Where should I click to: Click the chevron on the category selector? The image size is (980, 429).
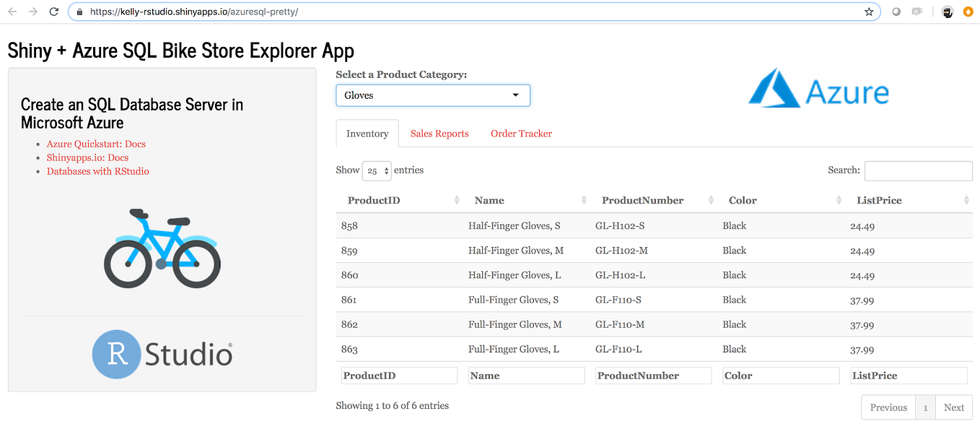[515, 95]
